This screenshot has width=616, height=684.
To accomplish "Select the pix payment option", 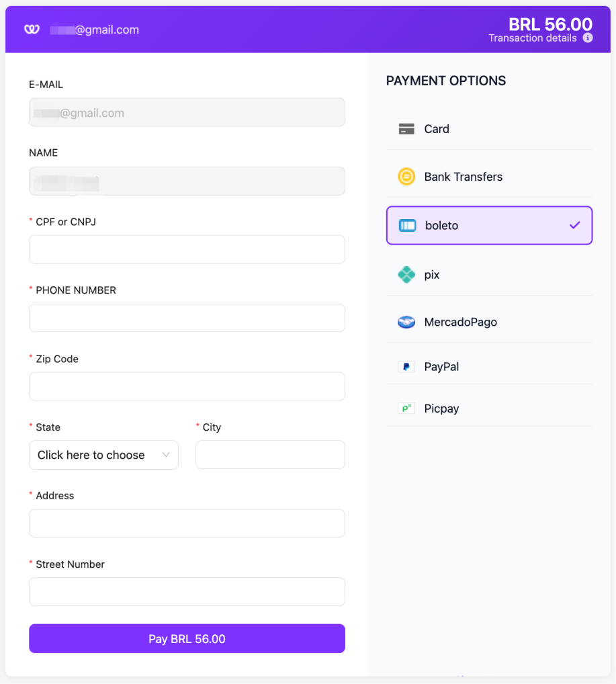I will point(489,275).
